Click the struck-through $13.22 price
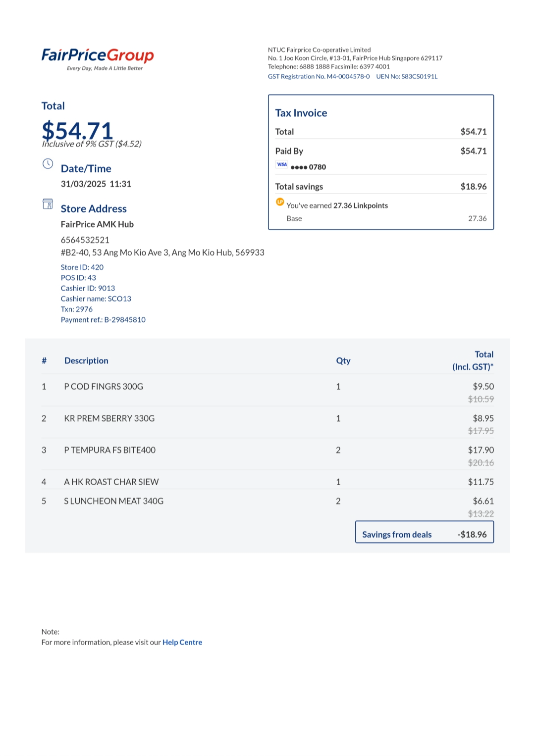This screenshot has width=535, height=756. click(481, 514)
